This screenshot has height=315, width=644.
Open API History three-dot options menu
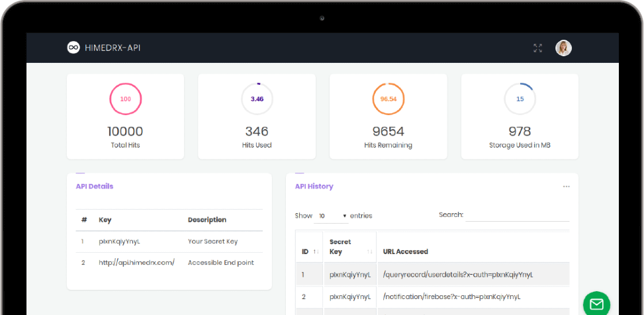(x=566, y=187)
